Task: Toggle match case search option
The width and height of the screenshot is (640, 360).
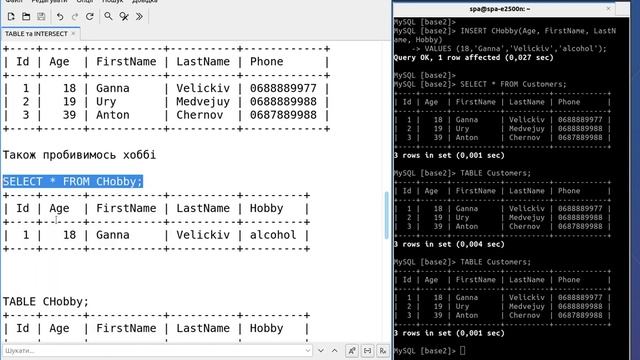Action: tap(352, 351)
